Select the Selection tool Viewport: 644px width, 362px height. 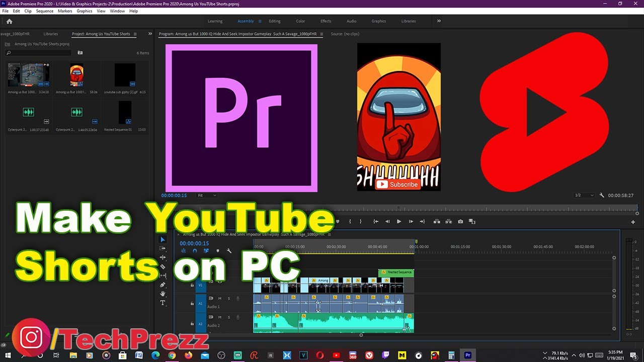click(163, 239)
